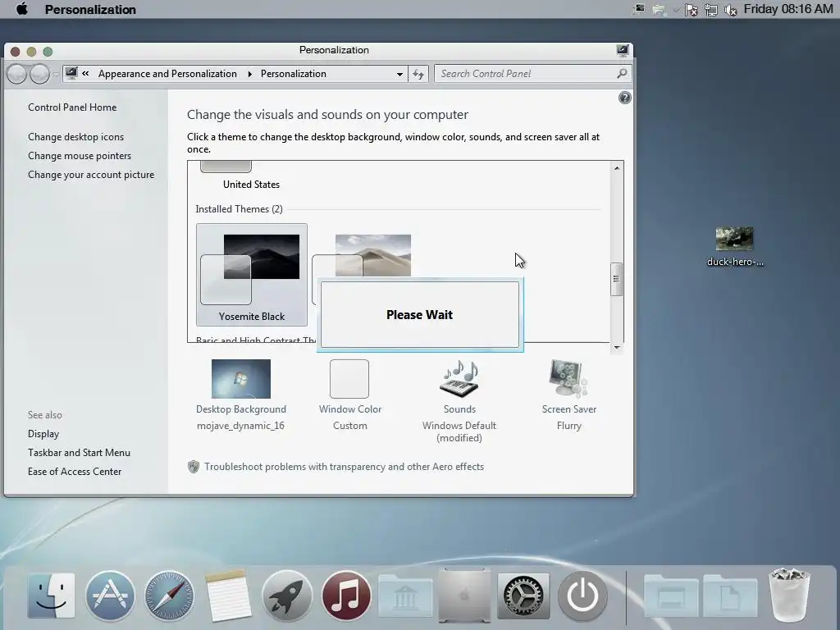Open the address bar history dropdown
Screen dimensions: 840x630
coord(399,74)
